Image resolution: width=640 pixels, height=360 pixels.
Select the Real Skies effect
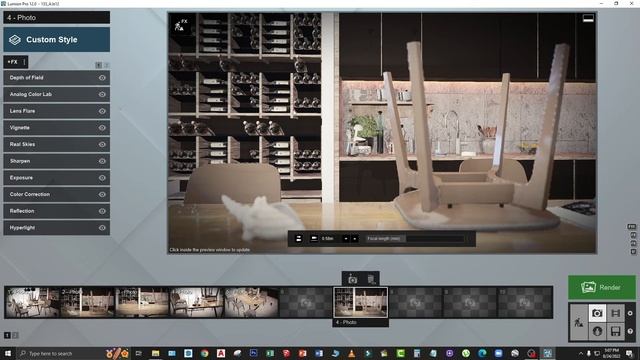(56, 144)
